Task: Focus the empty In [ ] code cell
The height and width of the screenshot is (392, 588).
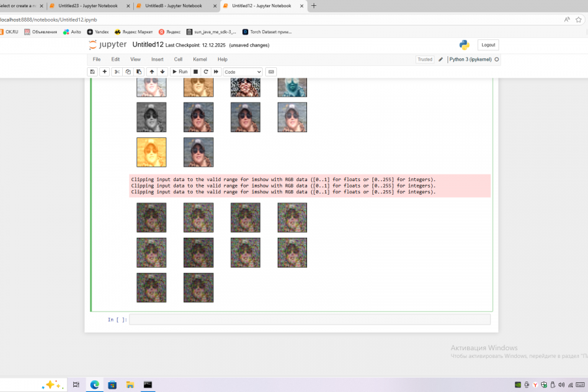Action: click(x=310, y=319)
